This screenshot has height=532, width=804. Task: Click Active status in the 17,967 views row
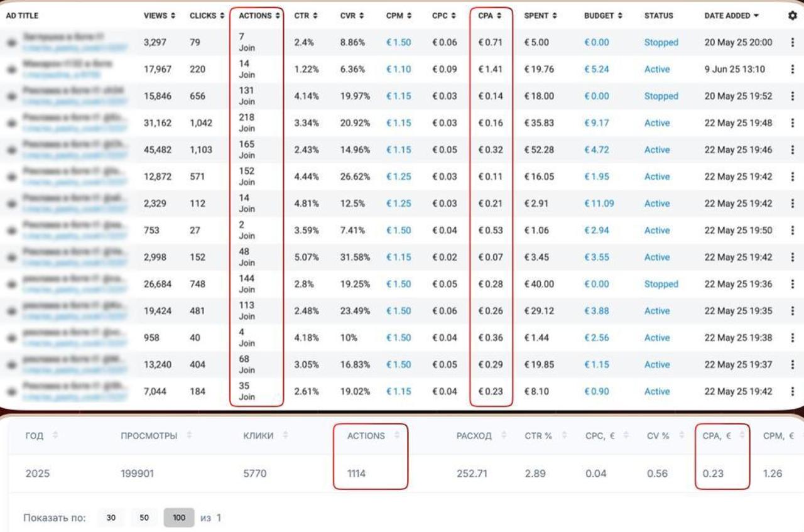pyautogui.click(x=657, y=69)
